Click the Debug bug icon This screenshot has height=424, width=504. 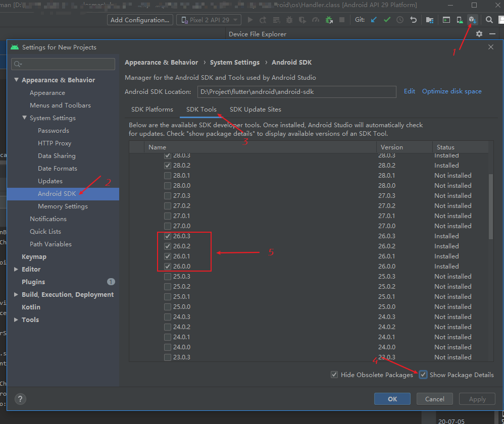[x=289, y=20]
